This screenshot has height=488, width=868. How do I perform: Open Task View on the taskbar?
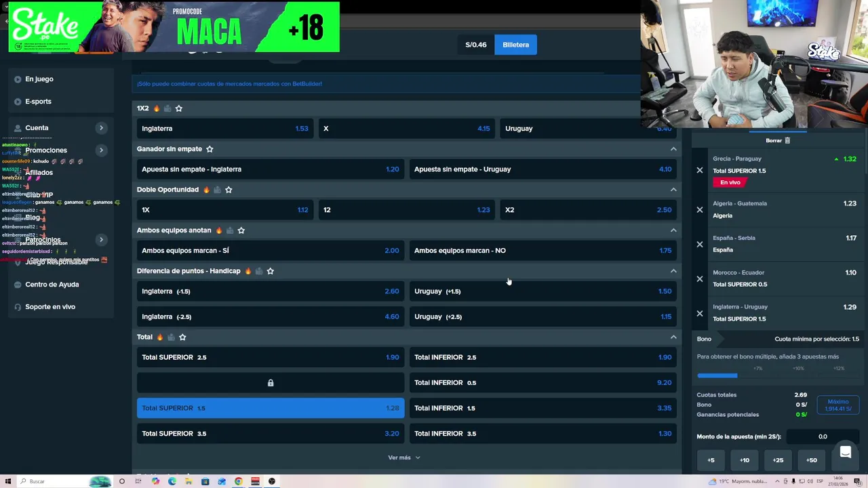[138, 481]
